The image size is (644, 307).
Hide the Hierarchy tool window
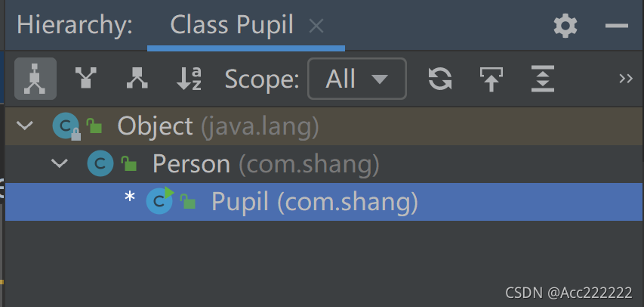(x=617, y=26)
